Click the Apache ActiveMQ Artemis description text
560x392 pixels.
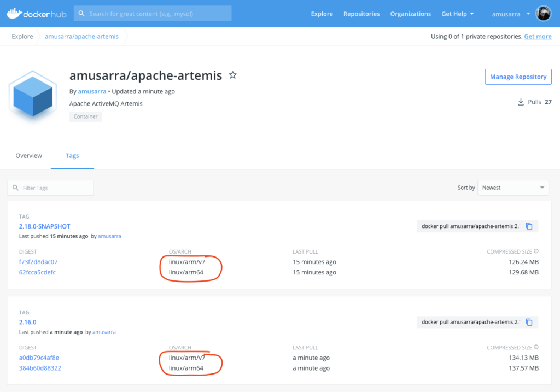[x=106, y=103]
